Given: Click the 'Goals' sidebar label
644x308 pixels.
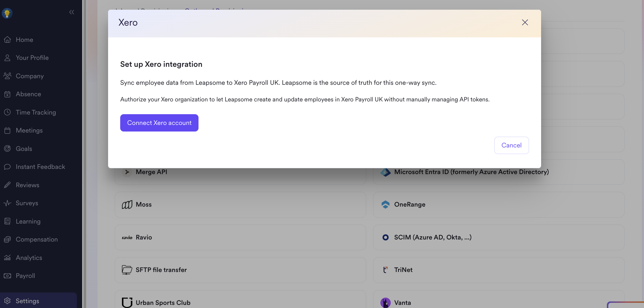Looking at the screenshot, I should 24,149.
